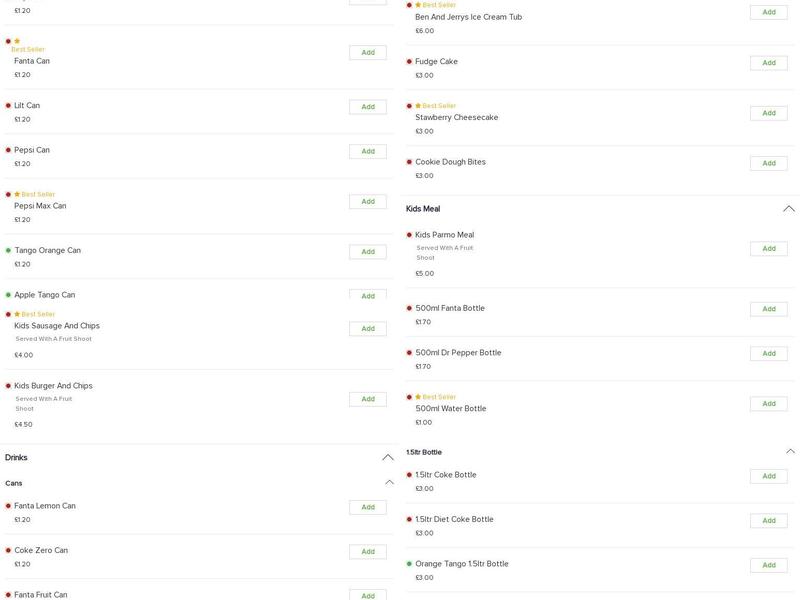Add Pepsi Max Can item

[x=367, y=202]
